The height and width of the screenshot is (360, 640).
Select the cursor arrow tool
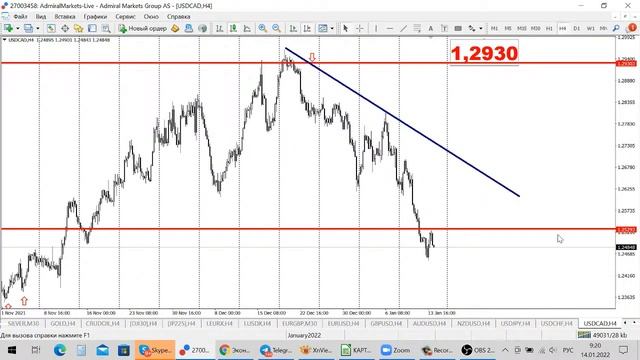[x=346, y=28]
